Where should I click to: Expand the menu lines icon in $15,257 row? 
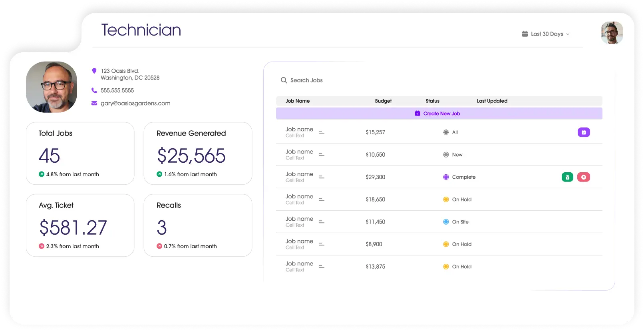click(x=322, y=132)
